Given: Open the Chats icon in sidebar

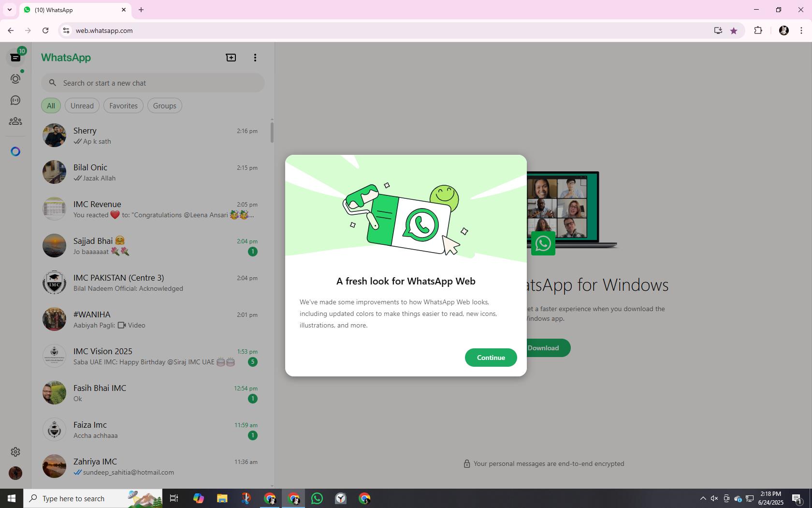Looking at the screenshot, I should (x=15, y=58).
